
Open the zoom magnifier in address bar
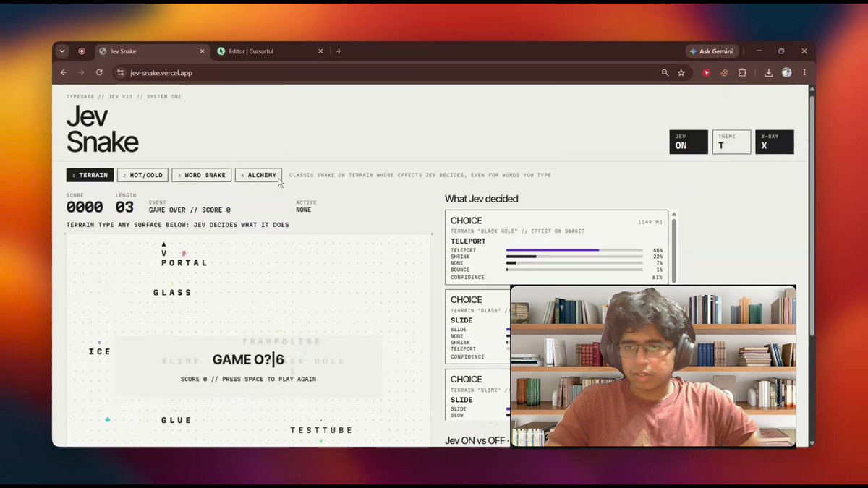click(x=665, y=73)
